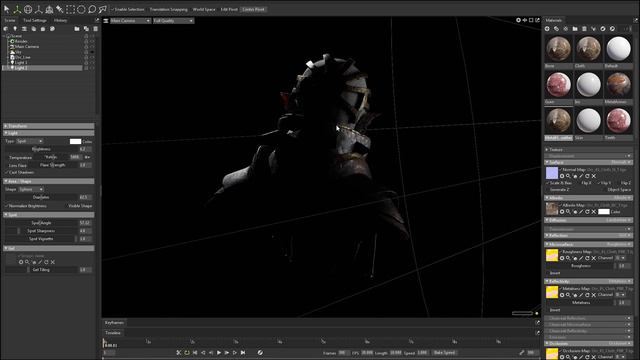This screenshot has height=360, width=640.
Task: Click the Albedo Color swatch
Action: coord(604,211)
